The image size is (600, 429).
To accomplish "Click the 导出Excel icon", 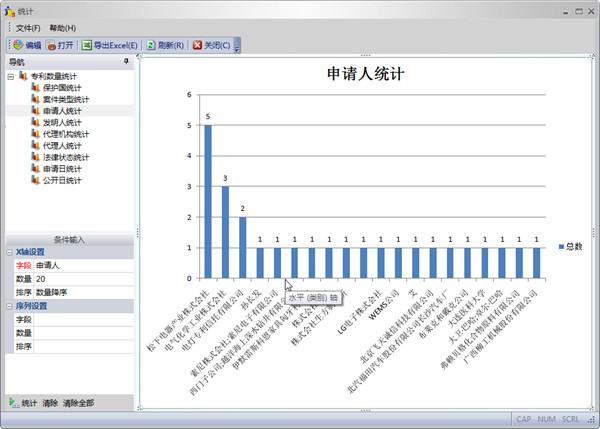I will 86,45.
